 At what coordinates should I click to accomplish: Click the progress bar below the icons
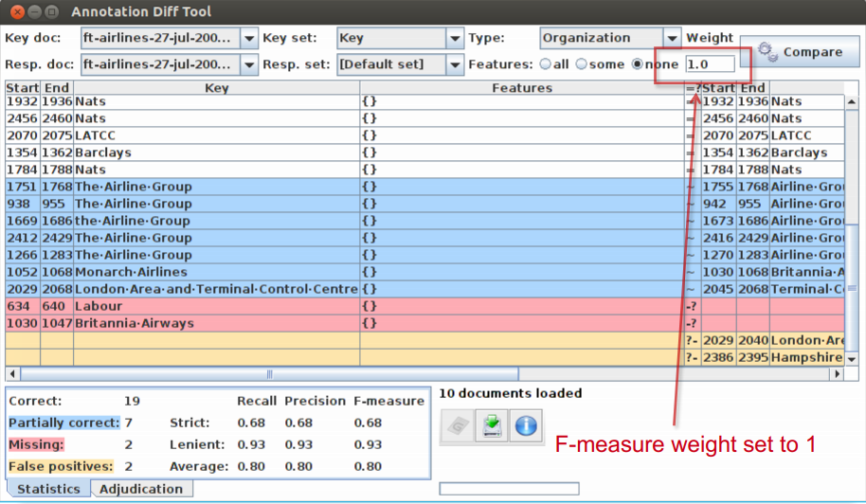pyautogui.click(x=509, y=489)
